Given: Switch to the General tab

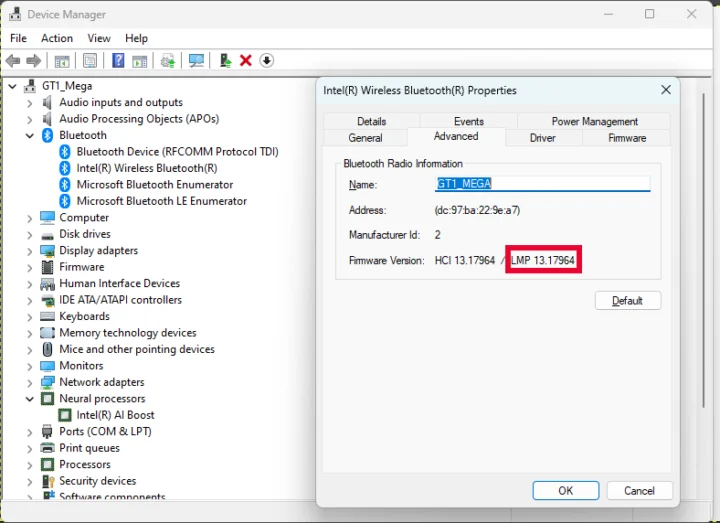Looking at the screenshot, I should [365, 138].
